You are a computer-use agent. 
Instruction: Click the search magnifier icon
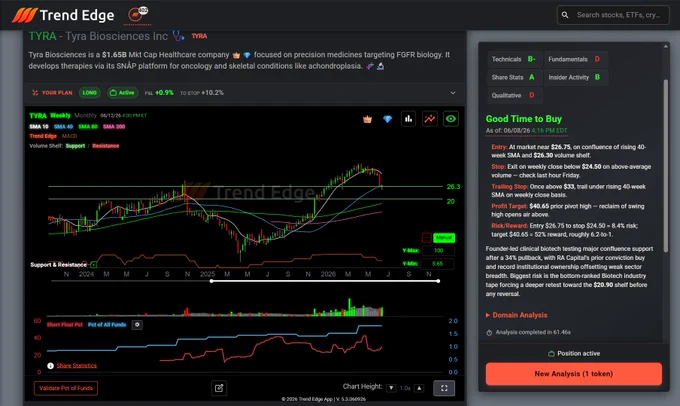(x=565, y=15)
